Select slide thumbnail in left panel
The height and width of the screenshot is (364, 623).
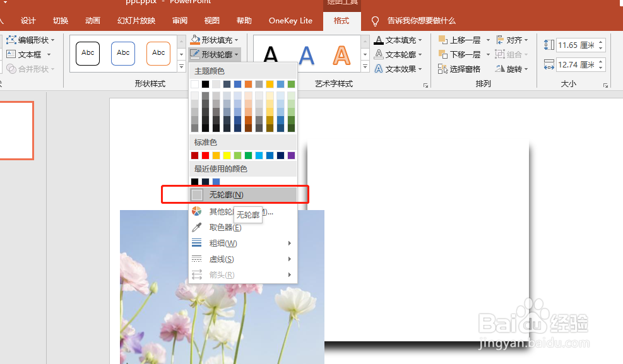[x=16, y=131]
